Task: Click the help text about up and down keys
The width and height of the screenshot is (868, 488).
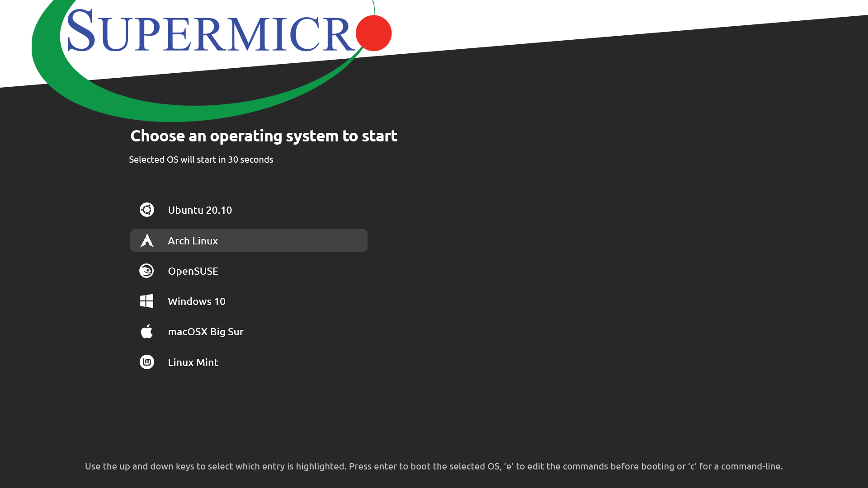Action: tap(434, 466)
